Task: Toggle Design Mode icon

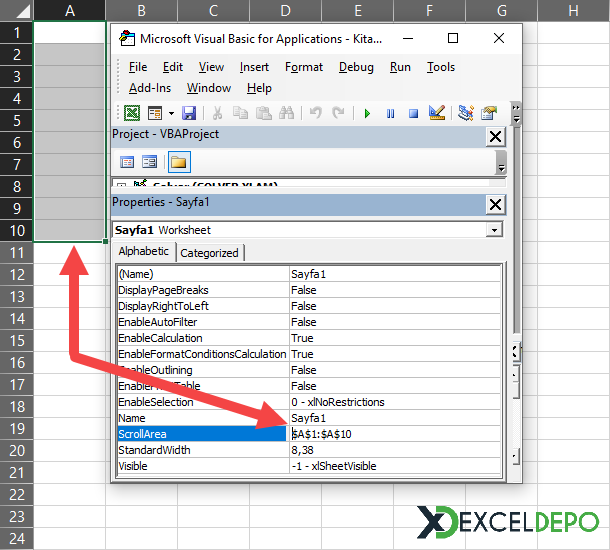Action: [x=435, y=114]
